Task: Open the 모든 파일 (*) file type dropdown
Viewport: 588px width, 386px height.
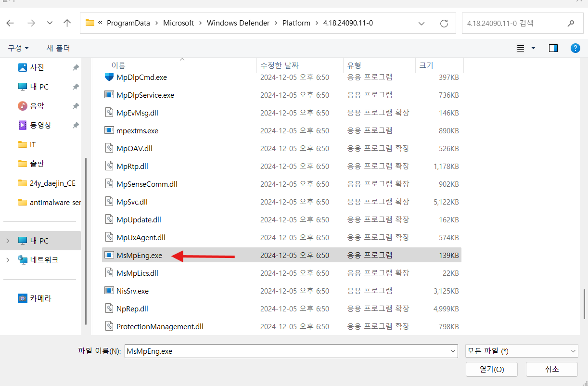Action: click(521, 351)
